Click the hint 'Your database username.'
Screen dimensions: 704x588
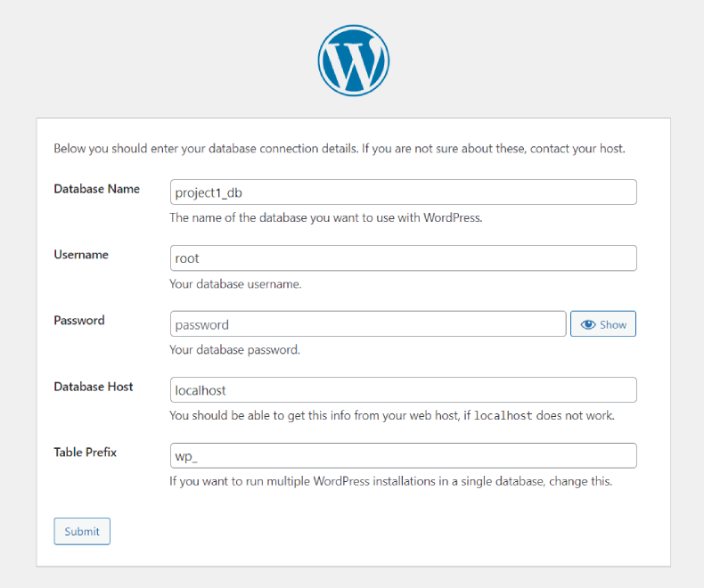(235, 284)
